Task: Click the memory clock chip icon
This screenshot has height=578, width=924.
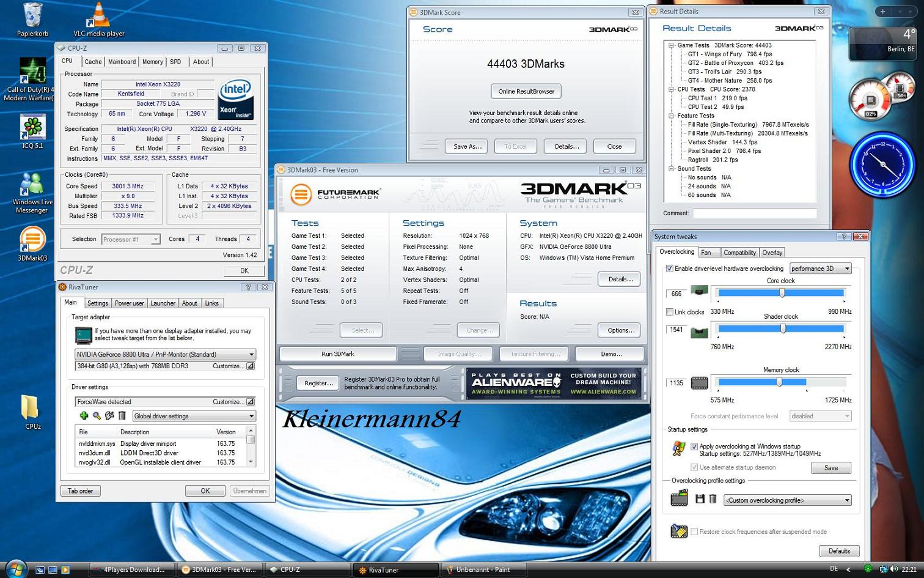Action: click(x=699, y=383)
